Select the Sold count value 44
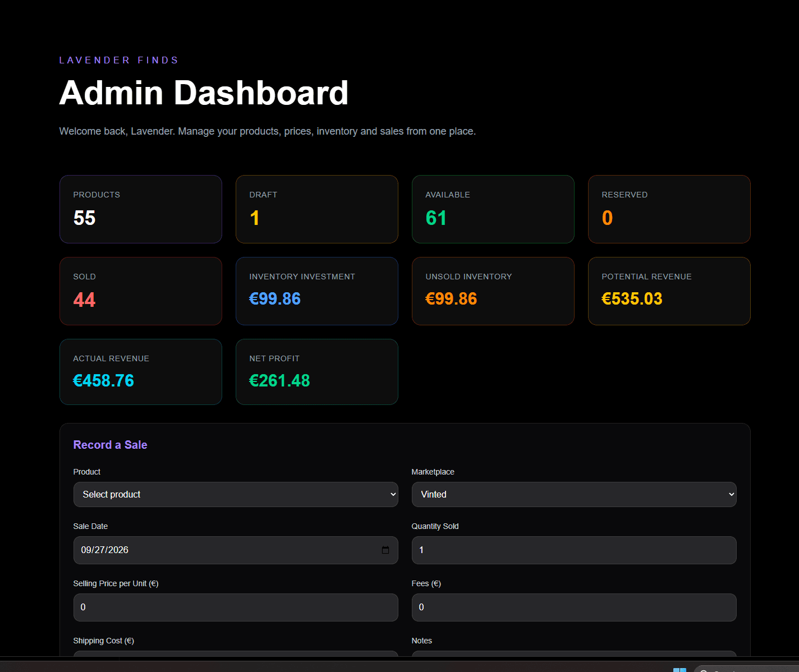The height and width of the screenshot is (672, 799). click(x=85, y=300)
